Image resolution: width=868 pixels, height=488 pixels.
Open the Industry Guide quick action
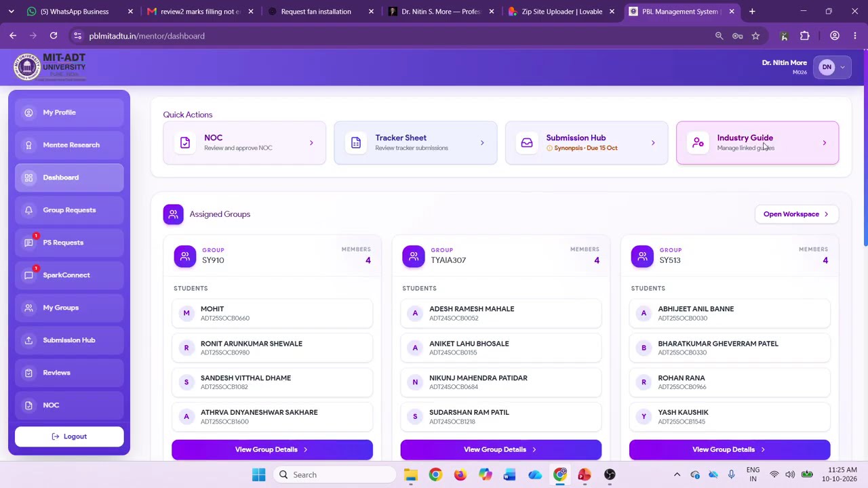(757, 143)
